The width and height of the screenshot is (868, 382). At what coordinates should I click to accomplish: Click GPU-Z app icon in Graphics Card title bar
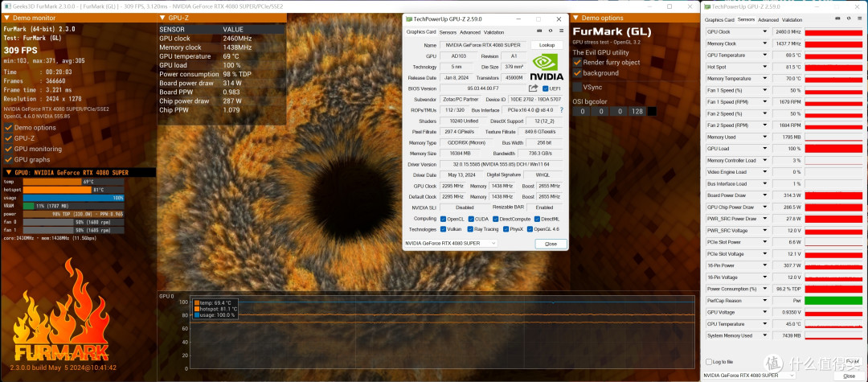pyautogui.click(x=408, y=18)
